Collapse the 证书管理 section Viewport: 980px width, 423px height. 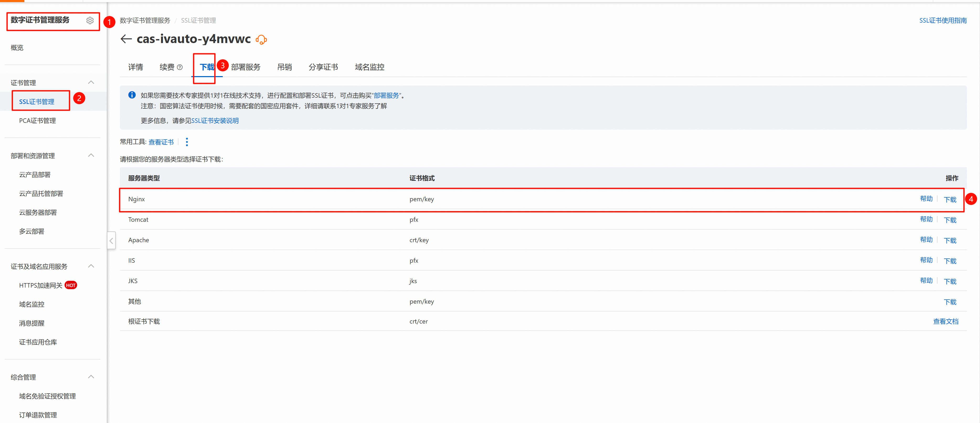91,83
